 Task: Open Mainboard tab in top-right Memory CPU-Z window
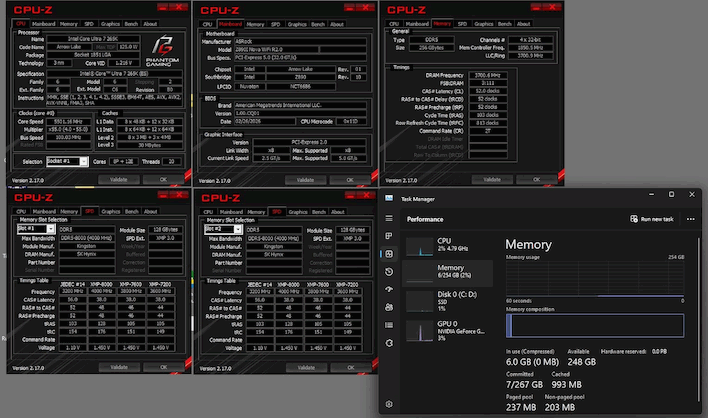(417, 24)
